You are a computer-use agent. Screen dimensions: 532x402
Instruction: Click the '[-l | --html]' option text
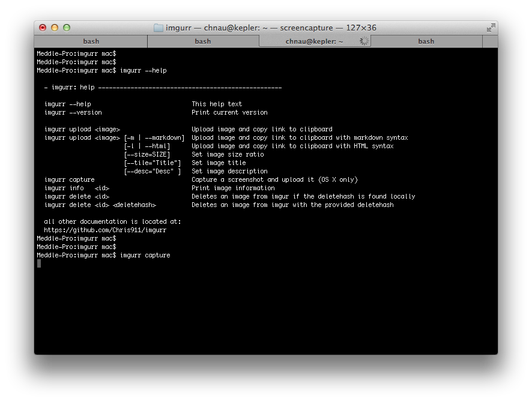tap(147, 146)
